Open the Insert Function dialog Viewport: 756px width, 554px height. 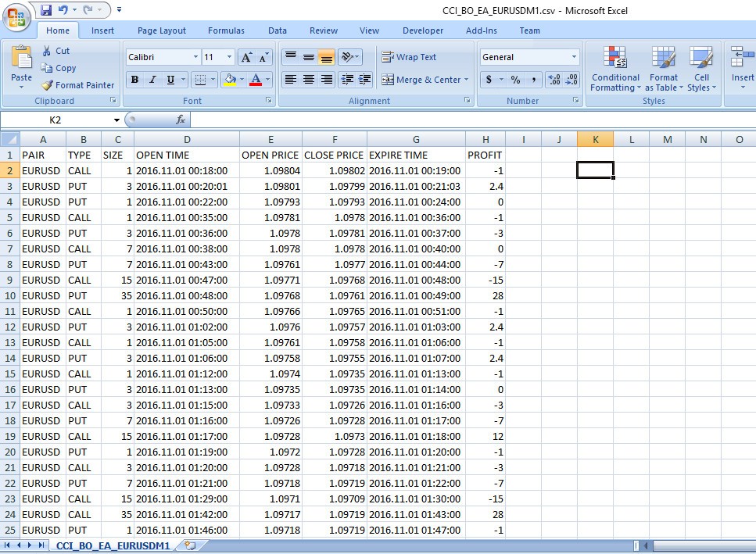point(181,120)
